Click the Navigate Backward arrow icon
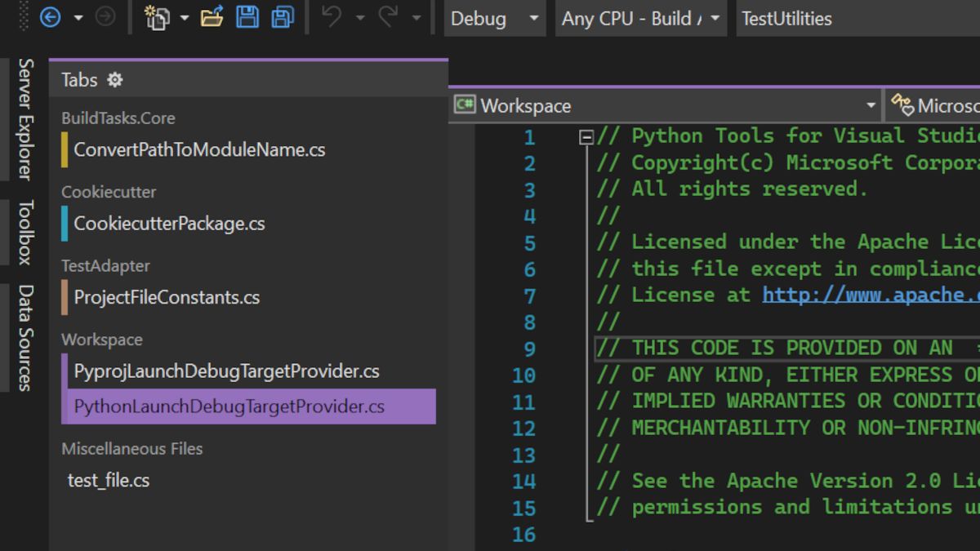The width and height of the screenshot is (980, 551). pyautogui.click(x=50, y=17)
